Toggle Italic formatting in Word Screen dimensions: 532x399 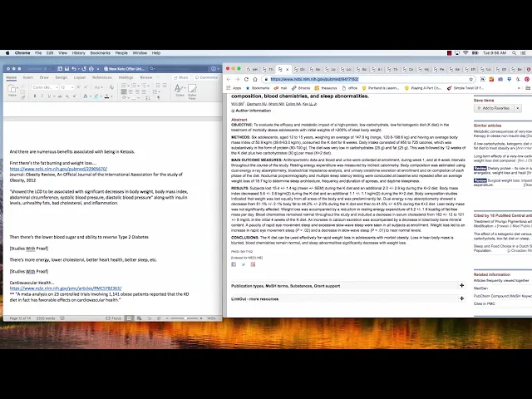point(42,96)
